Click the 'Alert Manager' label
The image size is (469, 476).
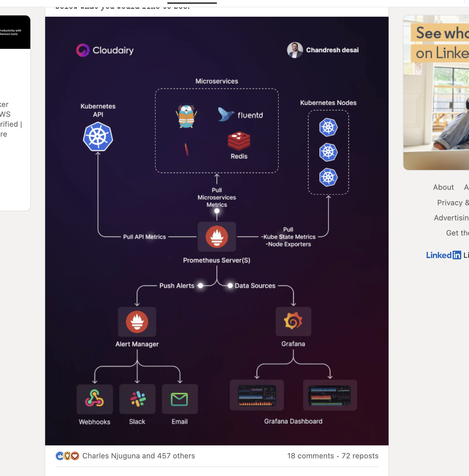coord(137,344)
